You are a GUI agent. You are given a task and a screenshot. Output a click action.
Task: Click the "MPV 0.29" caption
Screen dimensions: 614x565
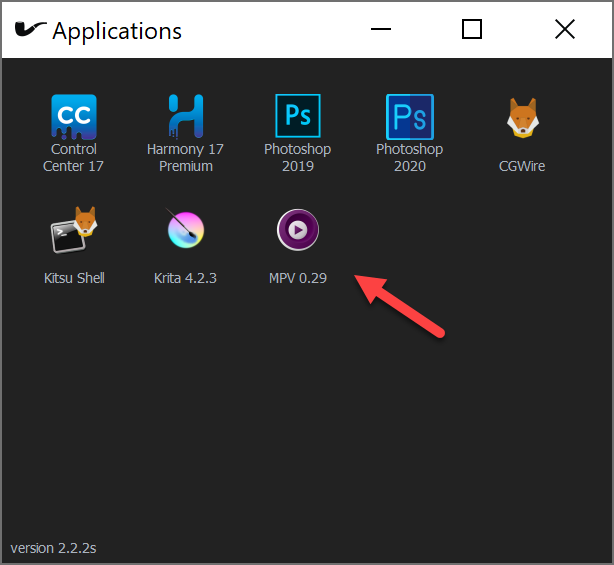(298, 278)
